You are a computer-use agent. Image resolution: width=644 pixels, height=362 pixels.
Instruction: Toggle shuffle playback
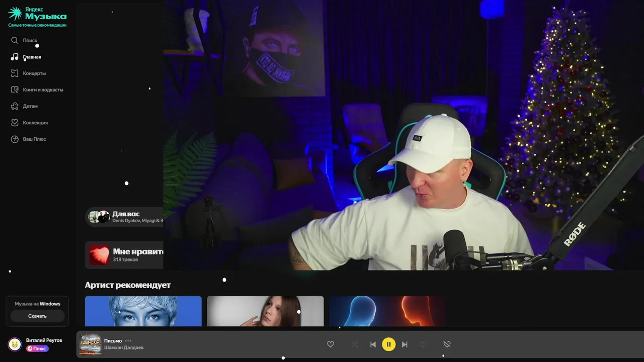[x=355, y=344]
